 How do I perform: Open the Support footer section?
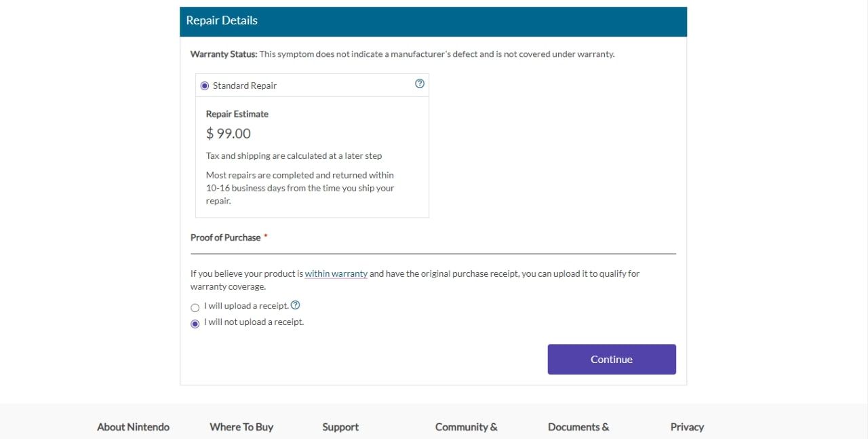coord(340,427)
